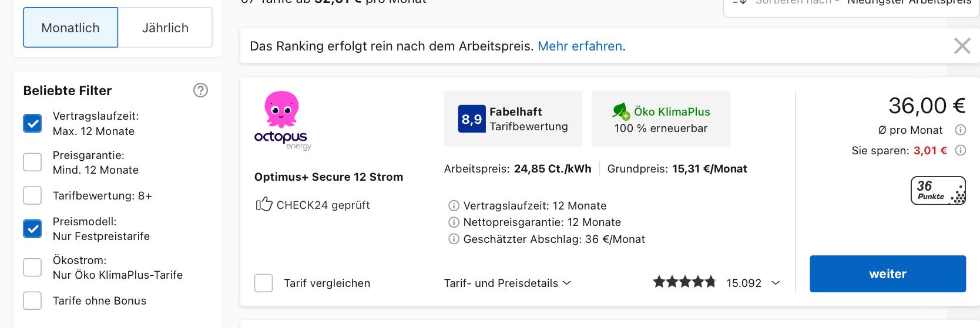This screenshot has width=980, height=328.
Task: Switch to the Jährlich tab
Action: [165, 28]
